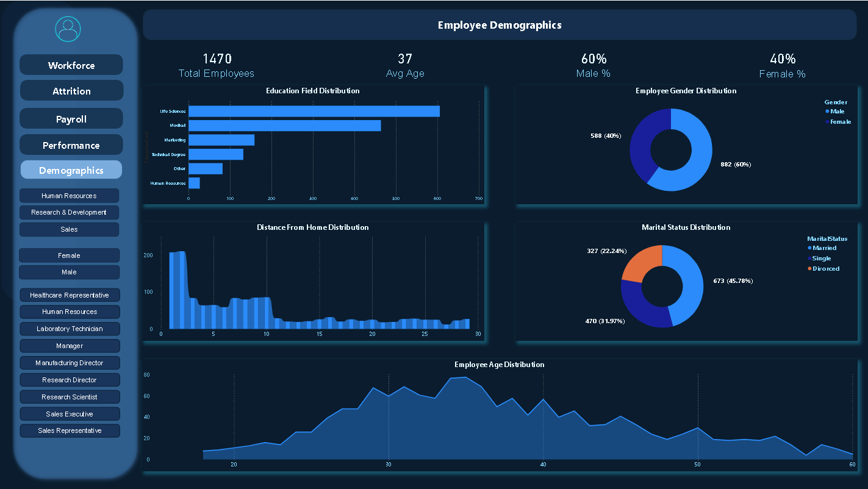Screen dimensions: 868x489
Task: Pick Human Resources below Healthcare Representative
Action: 70,312
